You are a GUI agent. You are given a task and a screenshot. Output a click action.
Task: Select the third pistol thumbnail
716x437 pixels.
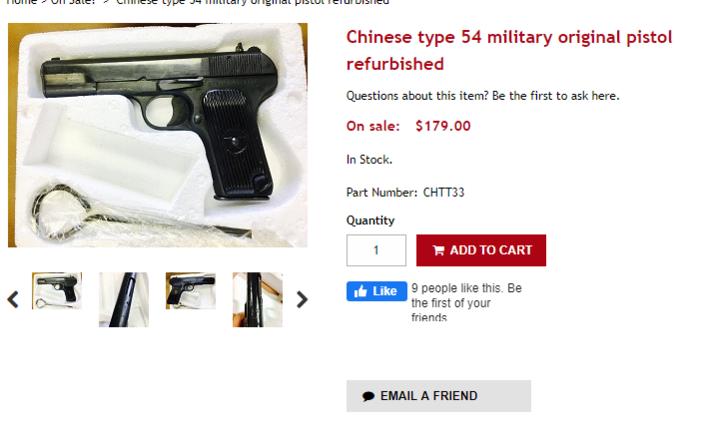click(x=190, y=291)
